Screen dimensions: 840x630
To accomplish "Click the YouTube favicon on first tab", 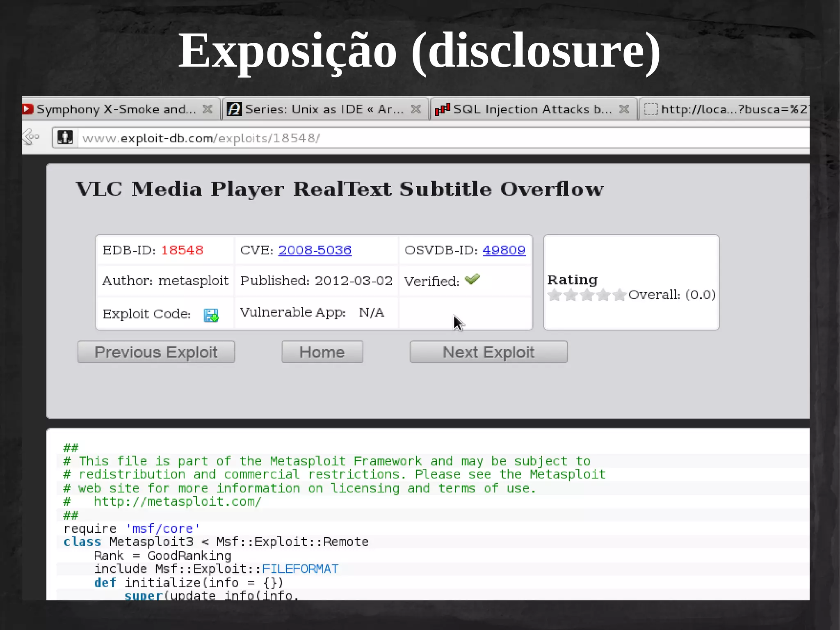I will click(28, 109).
